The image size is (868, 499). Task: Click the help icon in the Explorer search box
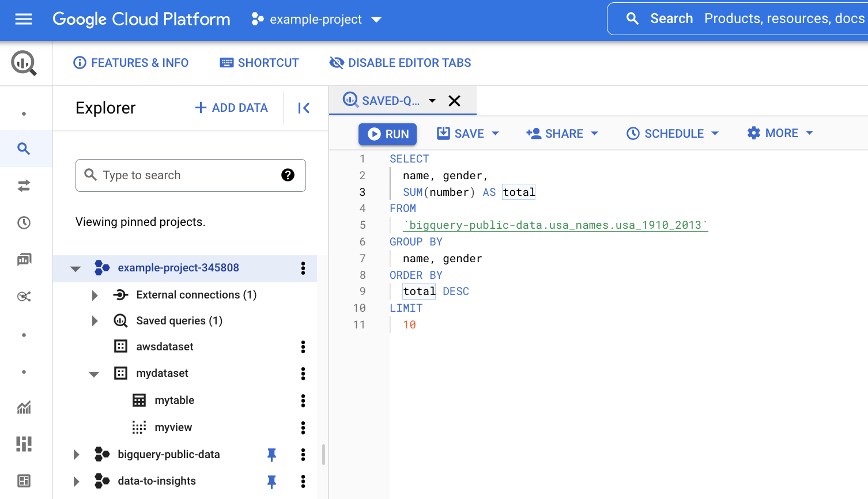click(288, 175)
